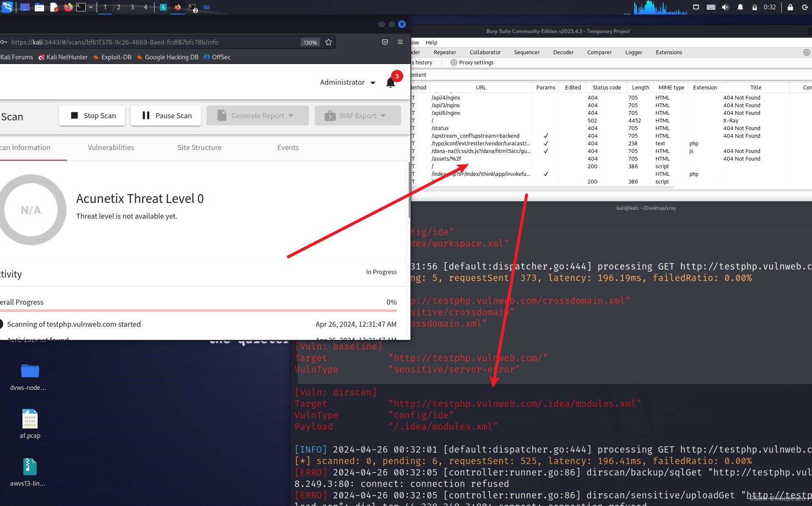Switch to the Vulnerabilities tab
This screenshot has height=506, width=812.
(x=111, y=147)
